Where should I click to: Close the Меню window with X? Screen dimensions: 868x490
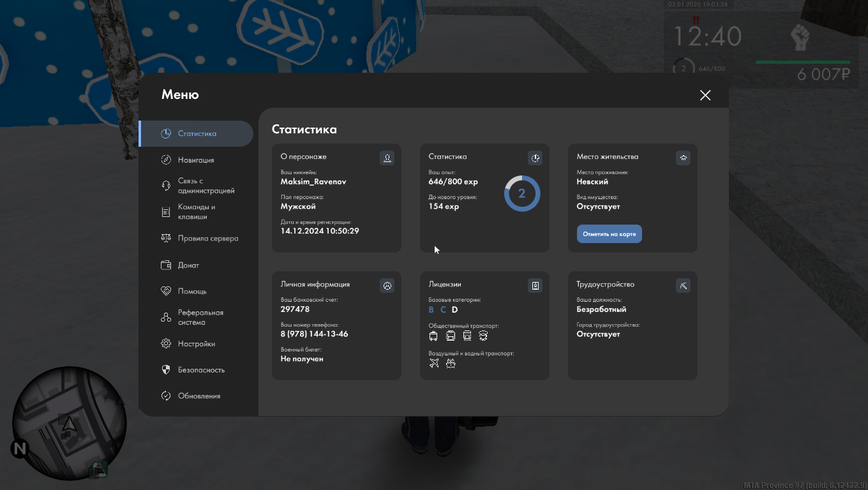point(705,95)
